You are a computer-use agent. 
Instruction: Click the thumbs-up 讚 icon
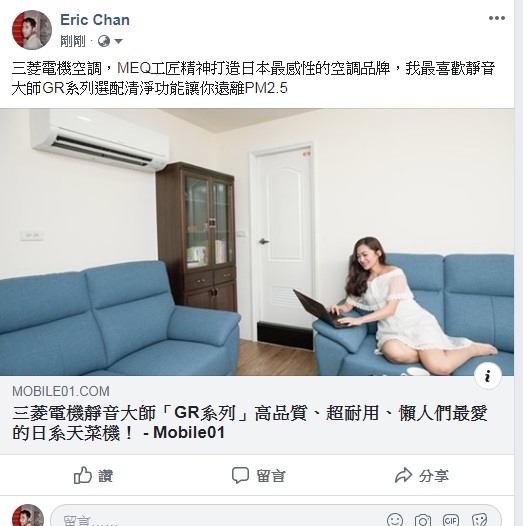tap(83, 475)
